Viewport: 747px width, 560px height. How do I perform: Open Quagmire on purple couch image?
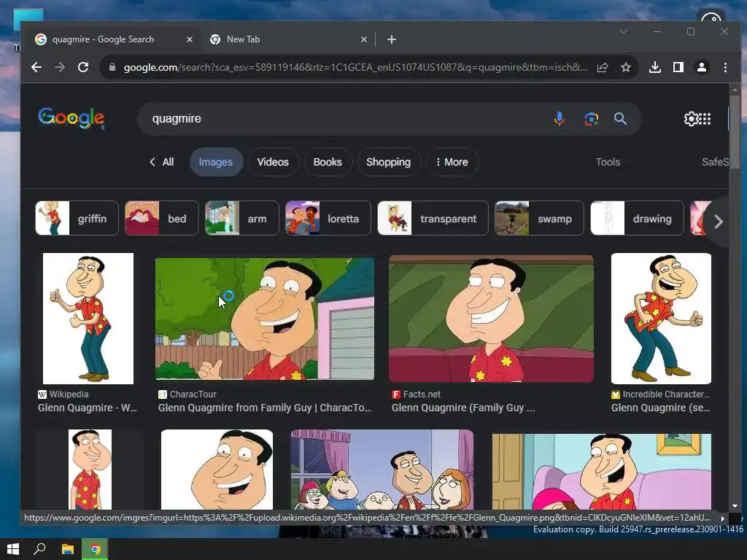pyautogui.click(x=602, y=472)
